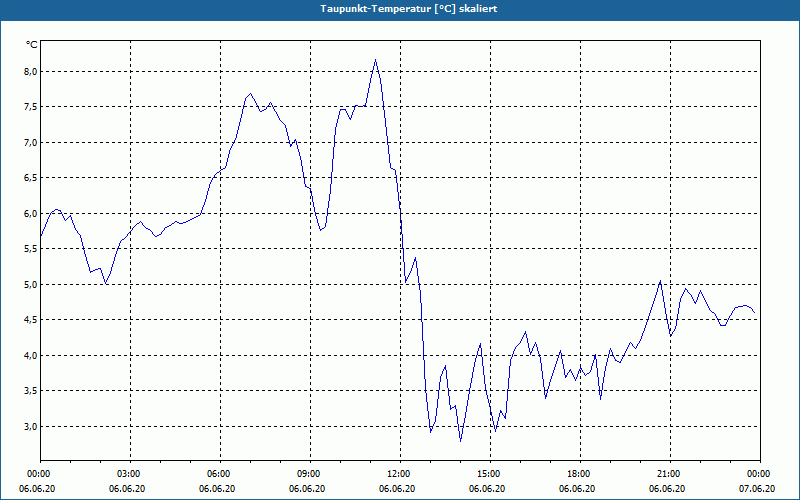This screenshot has width=800, height=500.
Task: Select the 4,5 temperature label
Action: tap(32, 320)
